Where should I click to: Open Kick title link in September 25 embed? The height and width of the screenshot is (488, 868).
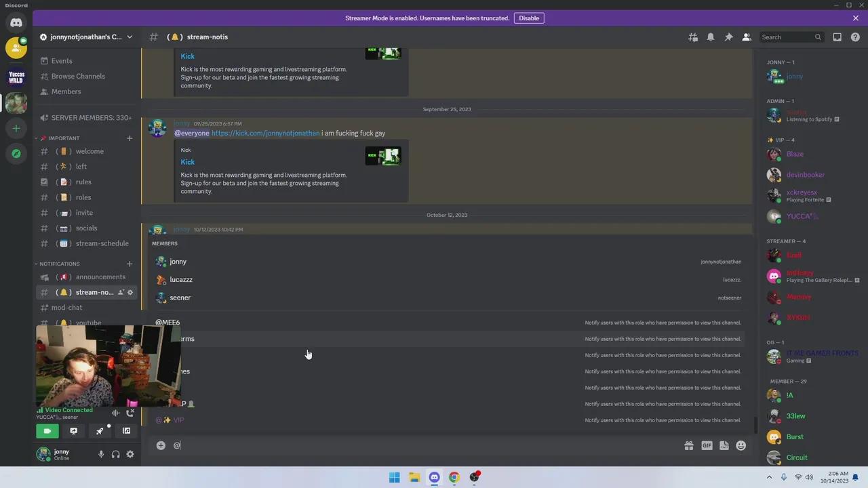click(187, 162)
